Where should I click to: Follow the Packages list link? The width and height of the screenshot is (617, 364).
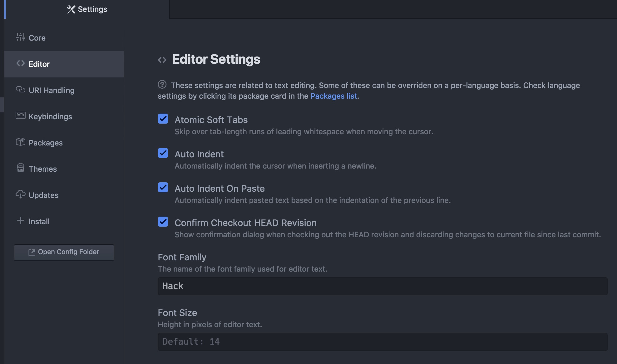[x=333, y=96]
